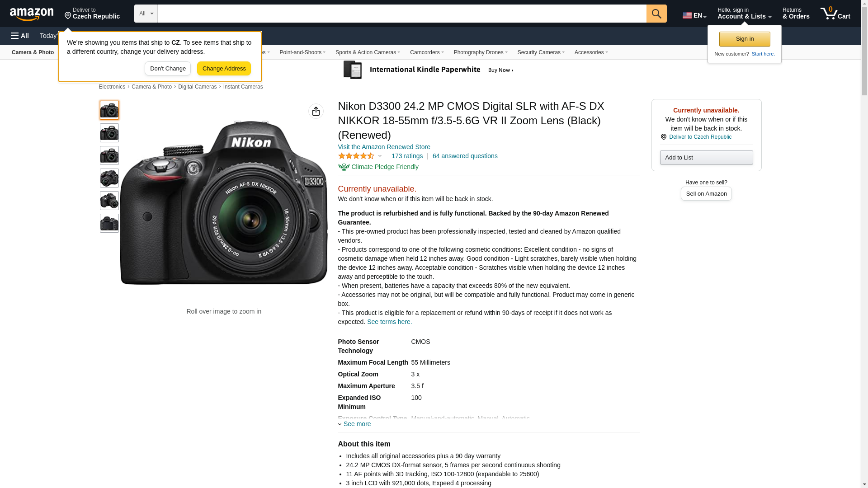Click Don't Change button
Image resolution: width=868 pixels, height=488 pixels.
click(167, 69)
